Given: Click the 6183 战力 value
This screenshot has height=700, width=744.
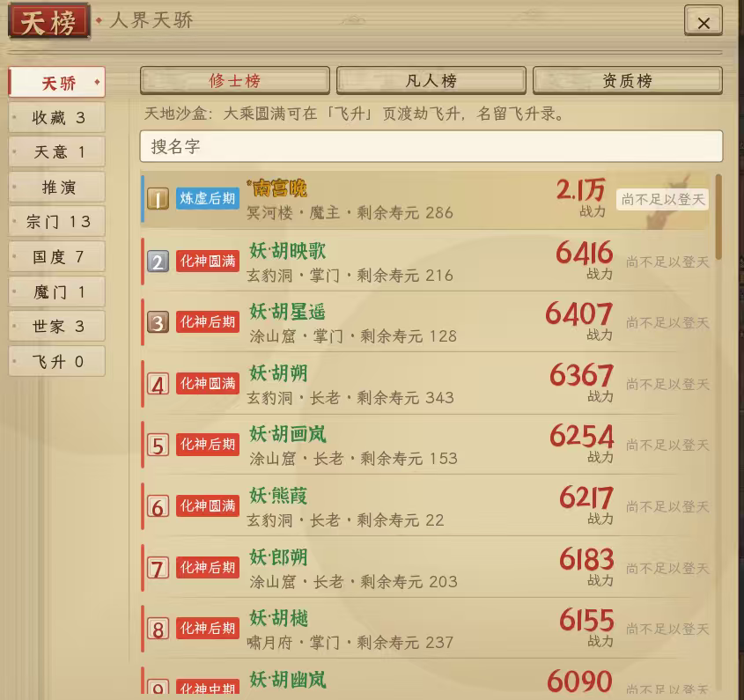Looking at the screenshot, I should [x=586, y=559].
